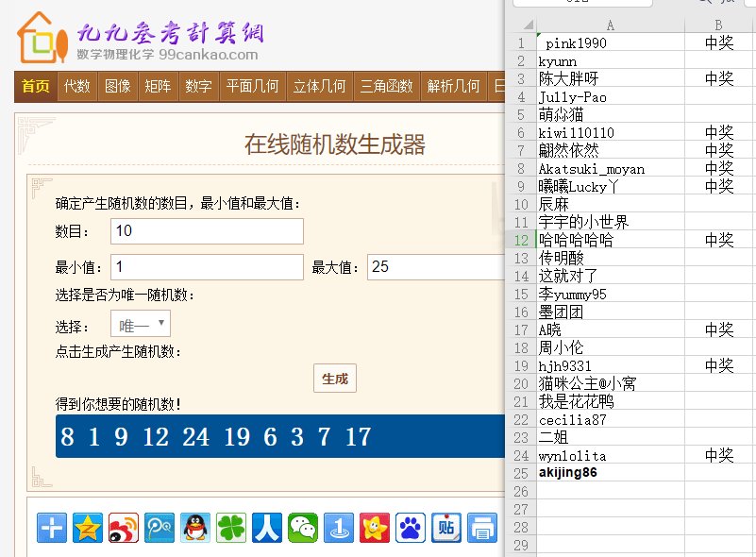Select cell containing 猫咪公主@小窝

click(611, 383)
